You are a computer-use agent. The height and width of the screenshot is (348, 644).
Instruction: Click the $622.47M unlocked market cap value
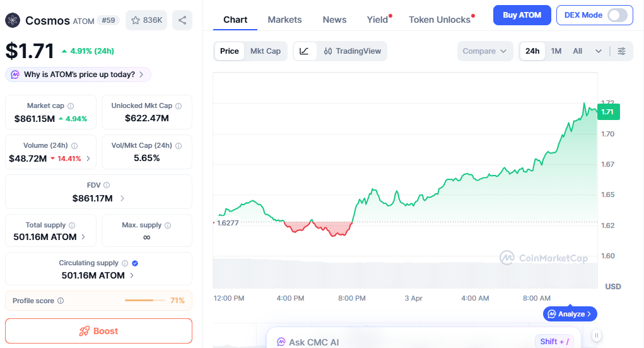point(147,119)
